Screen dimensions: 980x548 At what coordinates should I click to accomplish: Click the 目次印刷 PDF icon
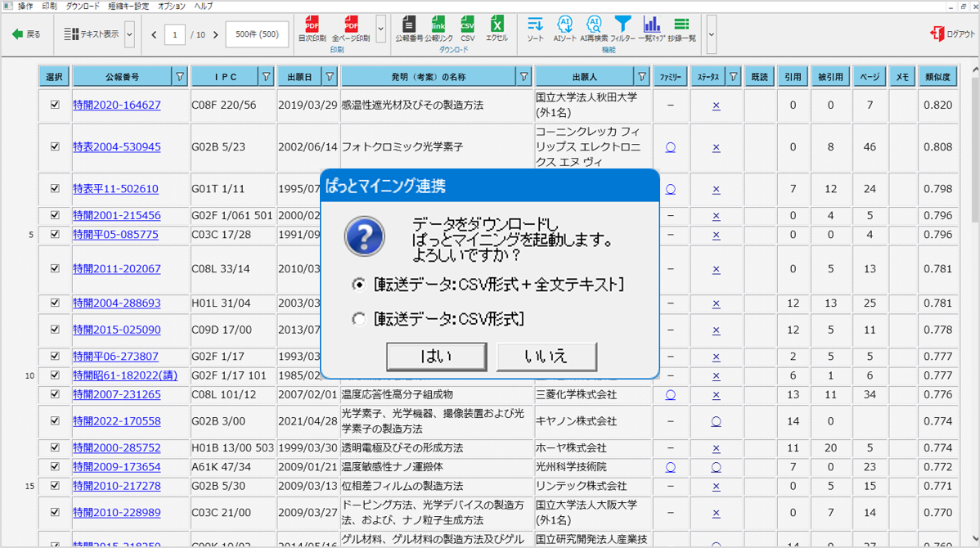coord(312,25)
